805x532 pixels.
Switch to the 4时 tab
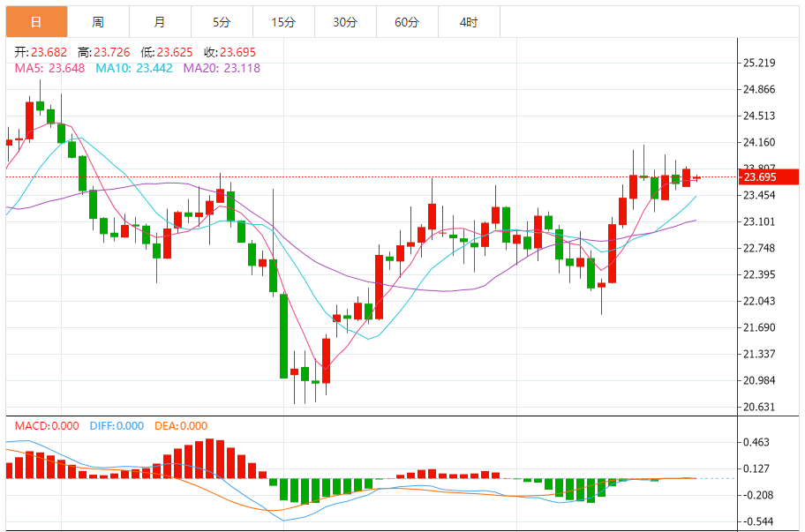pyautogui.click(x=469, y=22)
